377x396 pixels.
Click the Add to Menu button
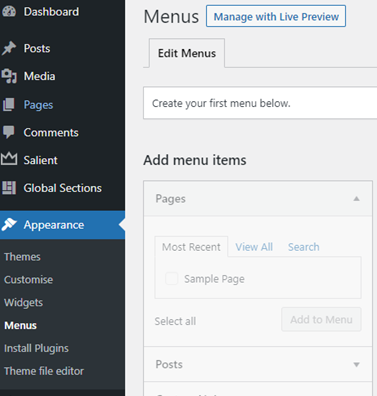[321, 319]
